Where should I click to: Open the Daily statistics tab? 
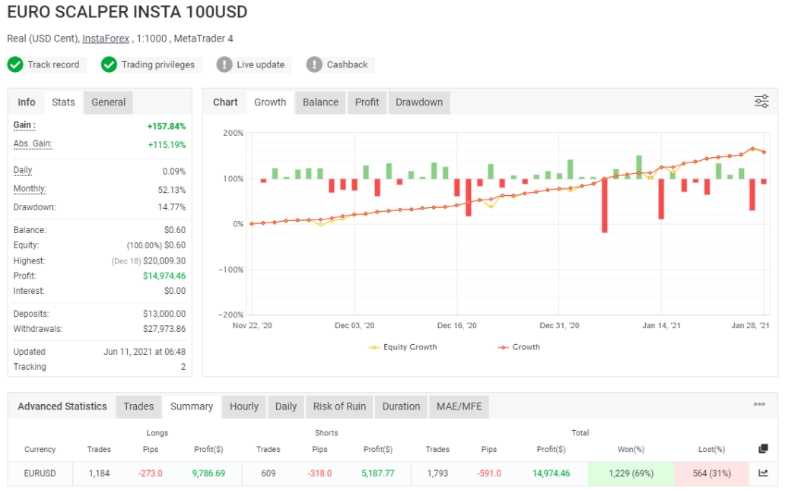pos(286,406)
